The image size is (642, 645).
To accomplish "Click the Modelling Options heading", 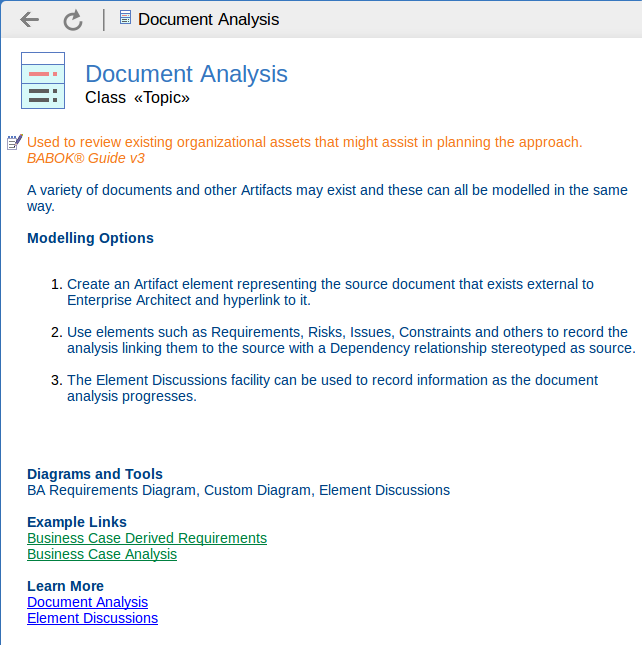I will point(90,238).
